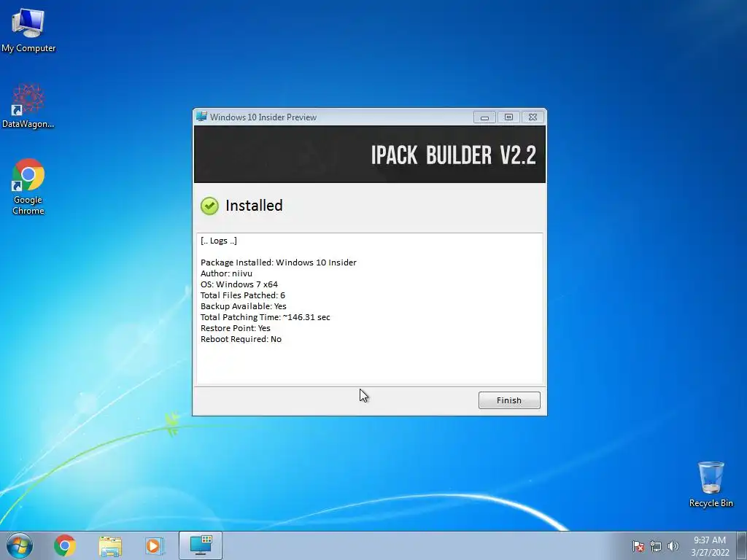Open the Windows Start menu
The width and height of the screenshot is (747, 560).
pyautogui.click(x=20, y=545)
